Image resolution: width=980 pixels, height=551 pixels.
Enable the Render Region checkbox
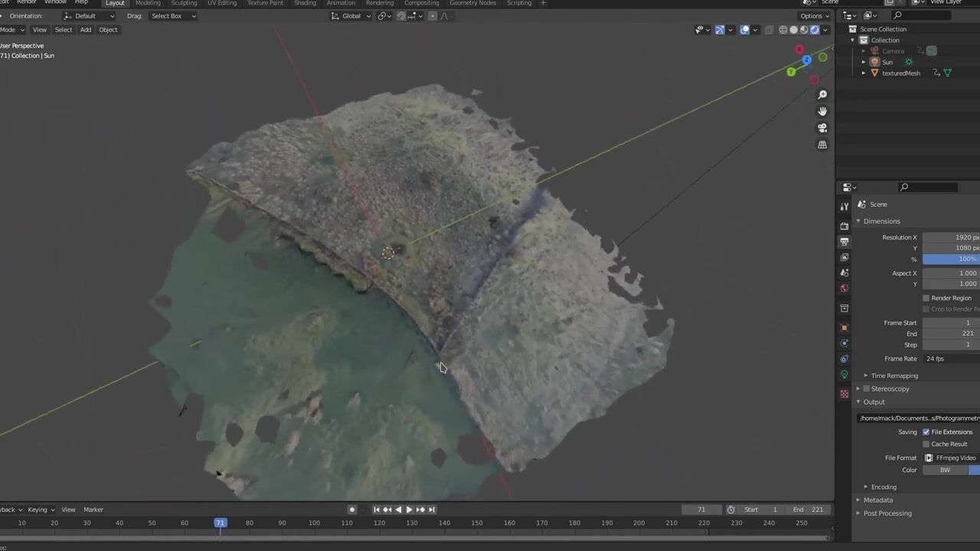pyautogui.click(x=926, y=298)
